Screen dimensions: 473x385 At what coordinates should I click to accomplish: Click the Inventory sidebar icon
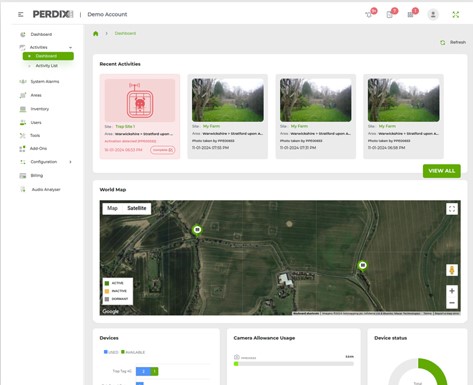pyautogui.click(x=23, y=109)
